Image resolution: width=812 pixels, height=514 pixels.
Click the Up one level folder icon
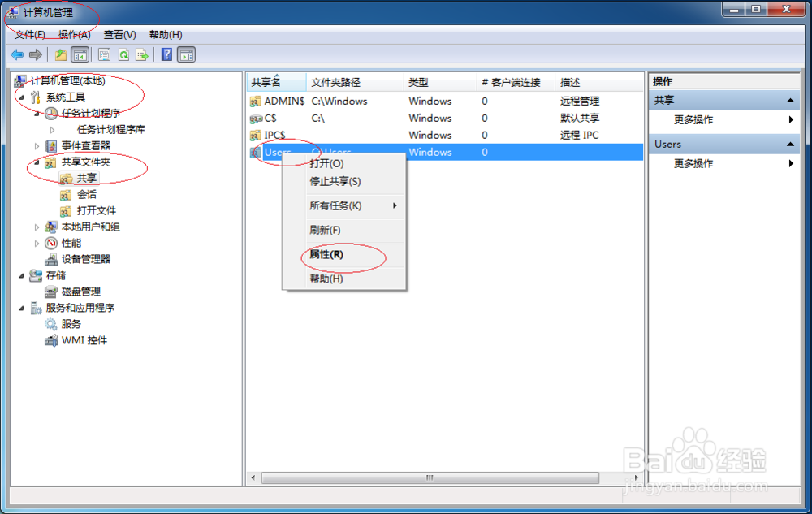click(x=61, y=54)
